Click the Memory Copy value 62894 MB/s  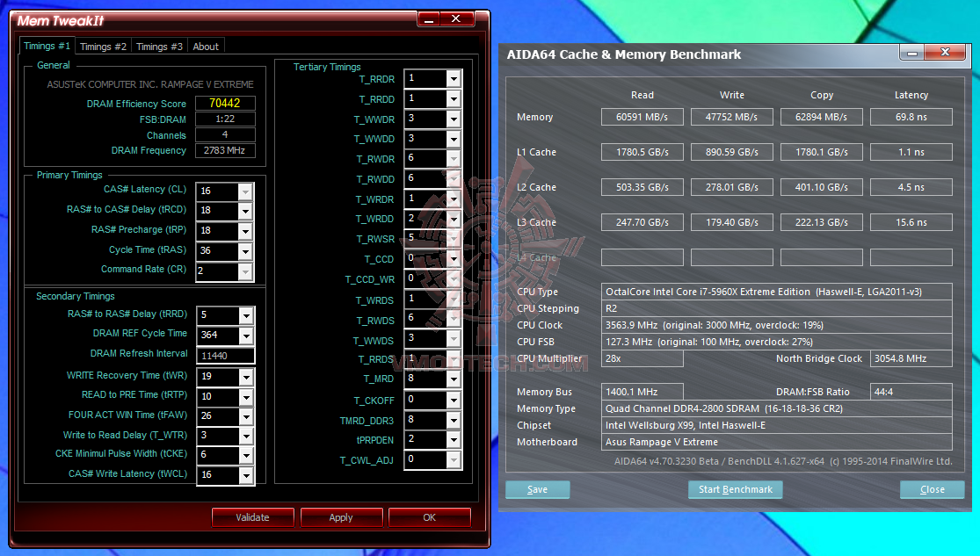(821, 117)
